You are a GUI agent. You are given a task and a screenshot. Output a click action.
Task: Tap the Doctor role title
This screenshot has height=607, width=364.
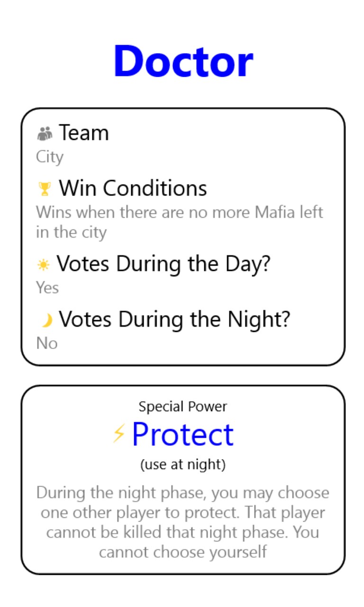[183, 62]
